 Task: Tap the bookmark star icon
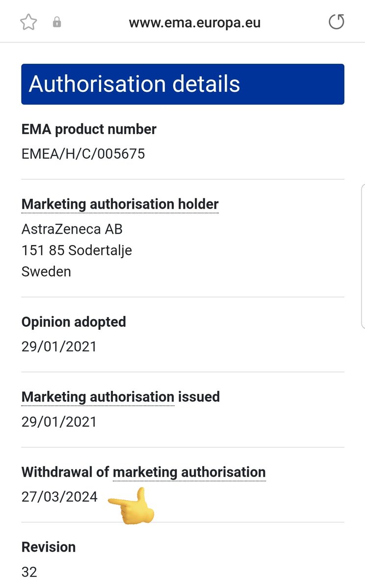click(28, 22)
